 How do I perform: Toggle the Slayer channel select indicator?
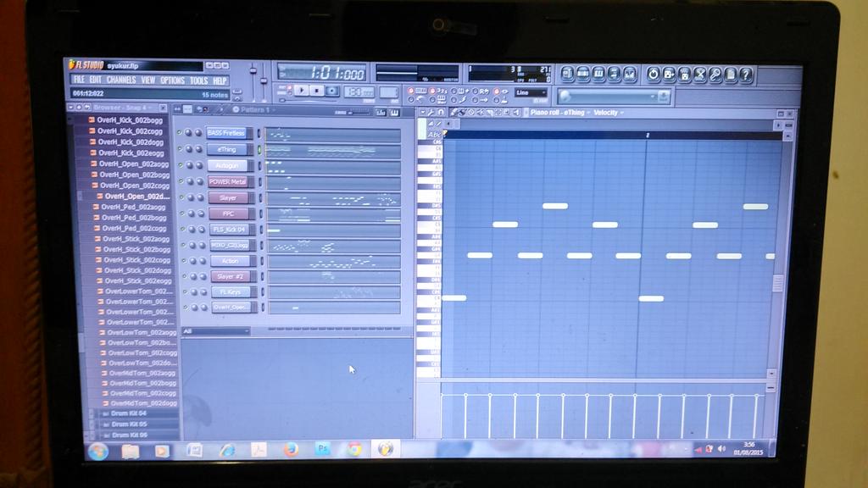click(x=259, y=197)
